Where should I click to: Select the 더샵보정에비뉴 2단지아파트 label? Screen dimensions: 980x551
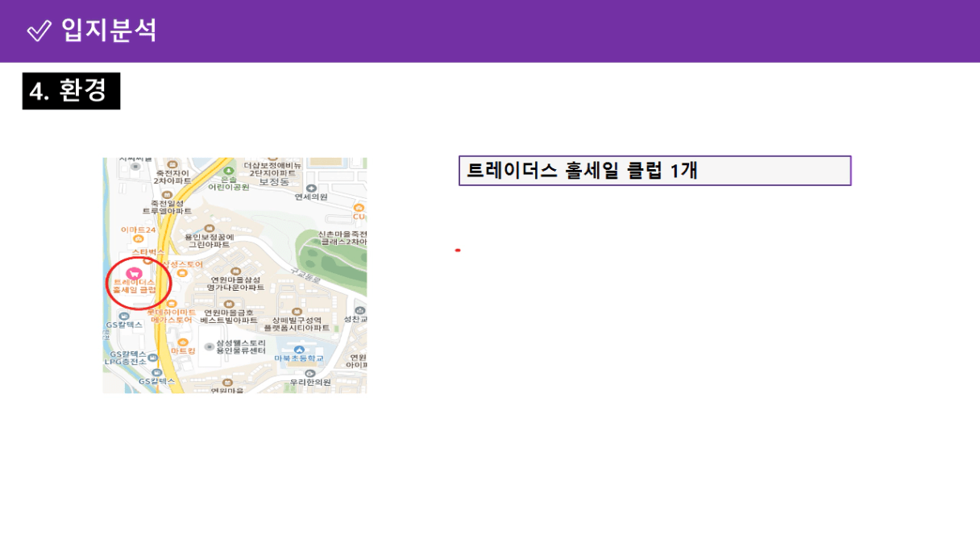click(x=272, y=168)
